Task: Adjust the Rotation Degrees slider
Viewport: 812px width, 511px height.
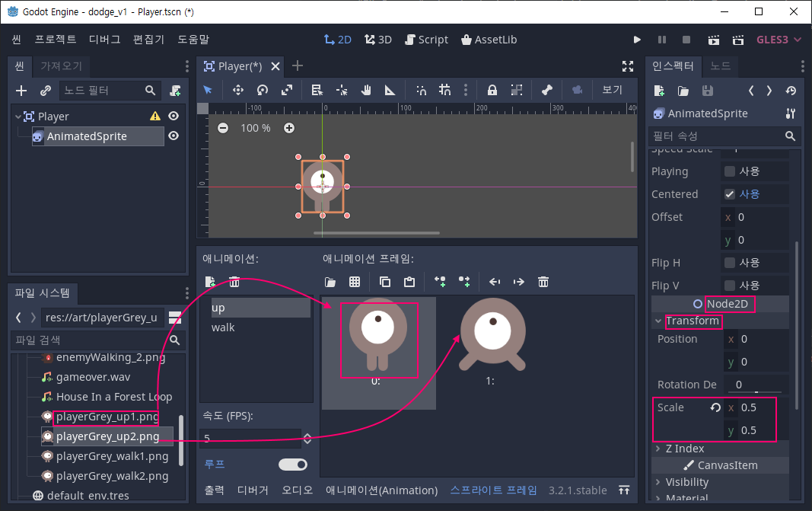Action: (x=756, y=391)
